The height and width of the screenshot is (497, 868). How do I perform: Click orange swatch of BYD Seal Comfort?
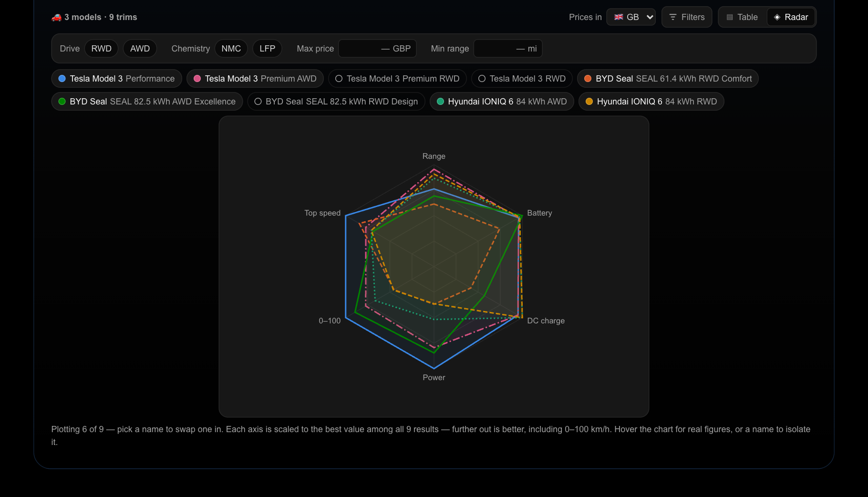[x=588, y=79]
